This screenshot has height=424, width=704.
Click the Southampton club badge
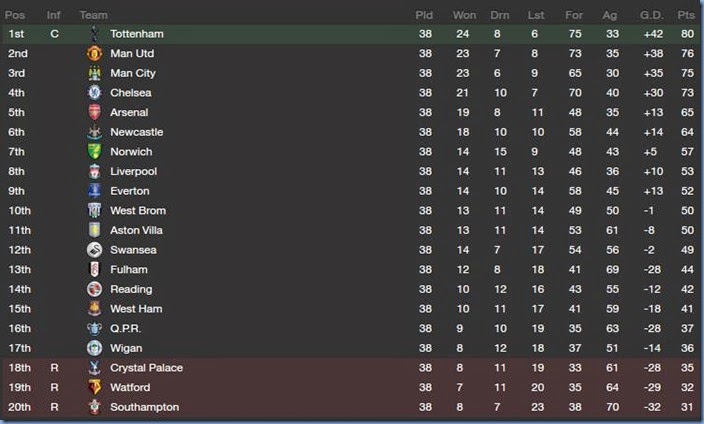pyautogui.click(x=95, y=407)
